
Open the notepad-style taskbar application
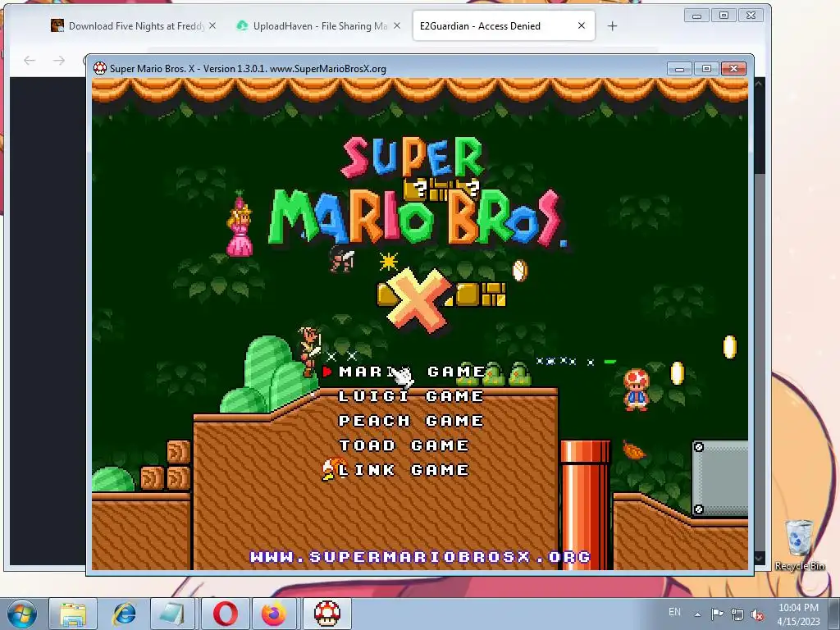click(x=174, y=614)
